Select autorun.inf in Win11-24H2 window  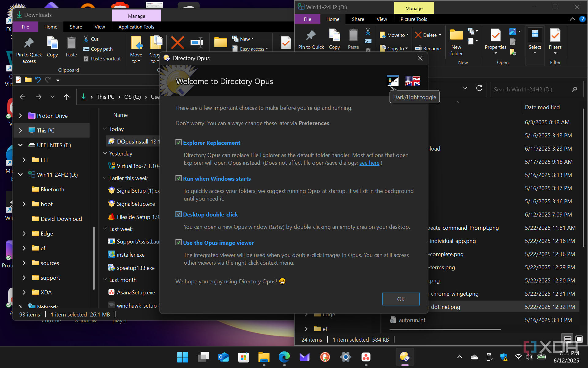[x=412, y=320]
